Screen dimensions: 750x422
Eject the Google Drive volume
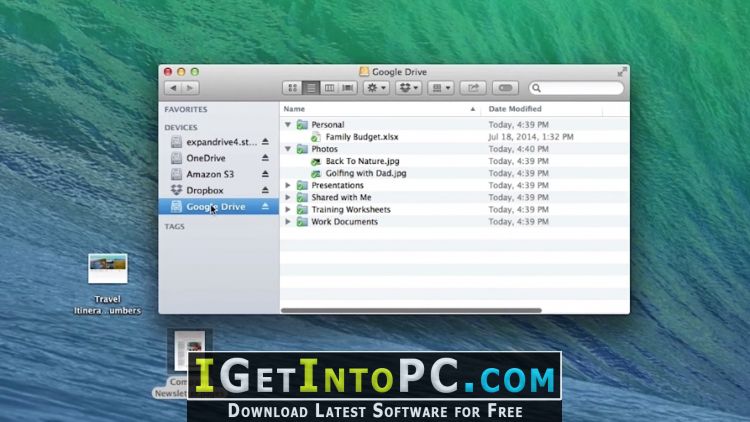pos(265,206)
